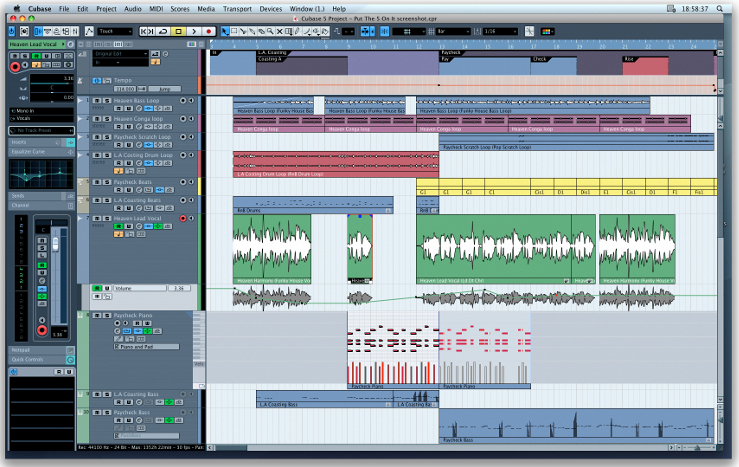Image resolution: width=739 pixels, height=467 pixels.
Task: Collapse the Heaven Lead Vocal track
Action: 80,219
